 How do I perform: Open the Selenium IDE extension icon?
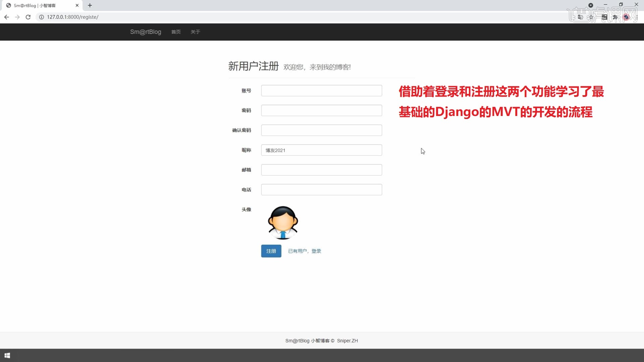(x=604, y=17)
